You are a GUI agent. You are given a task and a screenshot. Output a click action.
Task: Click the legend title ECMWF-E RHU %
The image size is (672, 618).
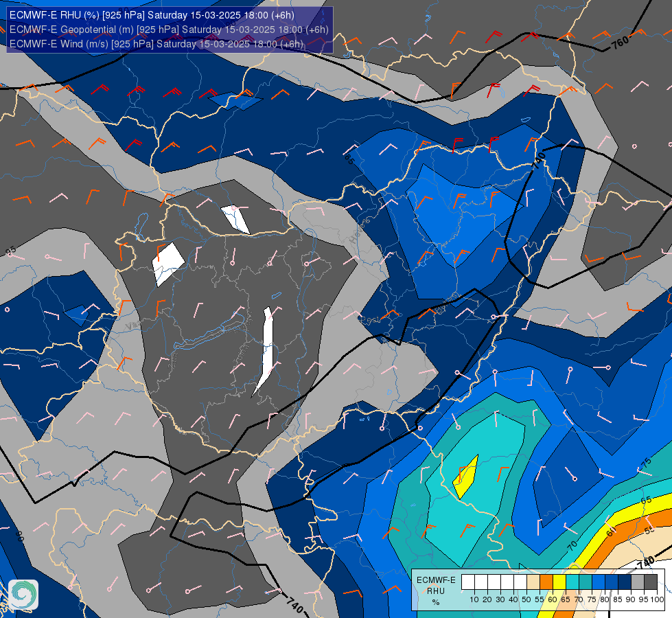[x=436, y=591]
